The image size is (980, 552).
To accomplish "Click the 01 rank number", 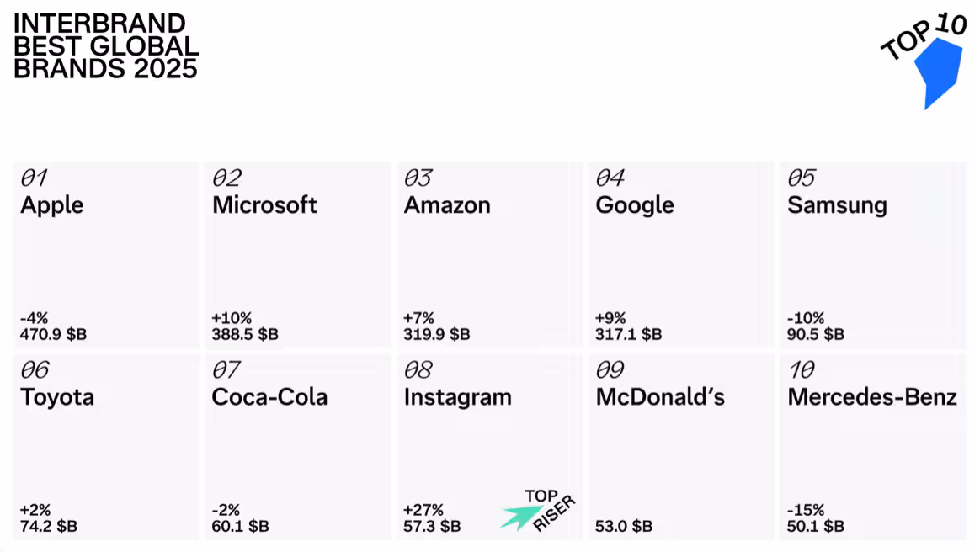I will pos(34,178).
